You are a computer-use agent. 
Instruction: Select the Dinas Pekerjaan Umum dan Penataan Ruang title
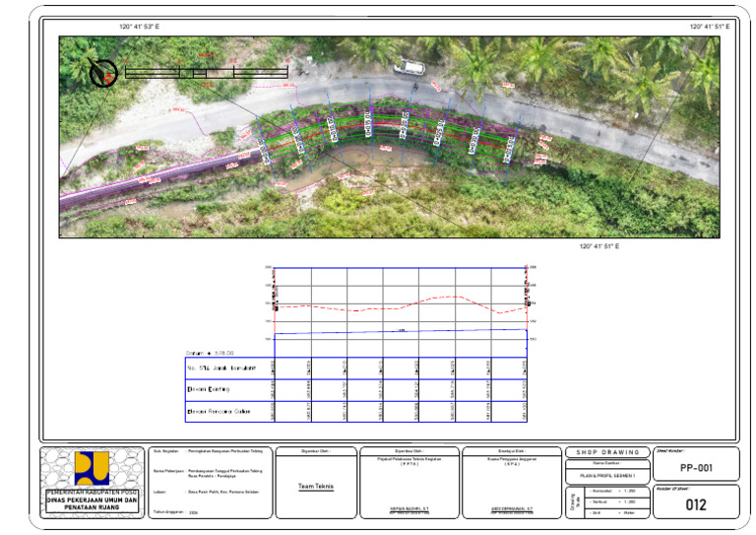tap(92, 503)
